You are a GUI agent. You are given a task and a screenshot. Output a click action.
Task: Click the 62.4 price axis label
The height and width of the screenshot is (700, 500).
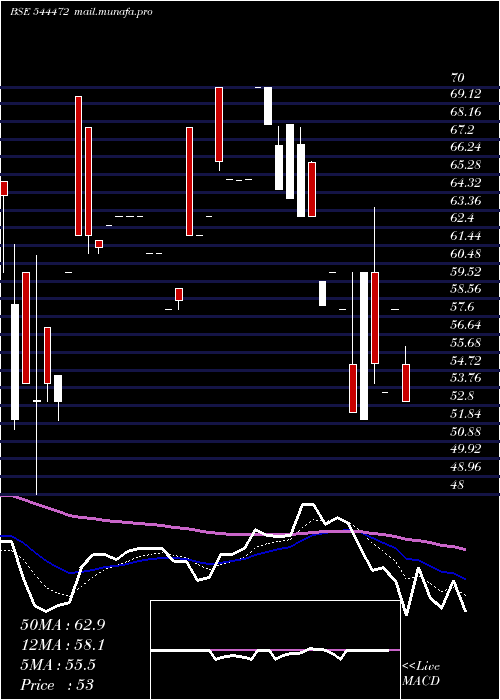point(462,218)
